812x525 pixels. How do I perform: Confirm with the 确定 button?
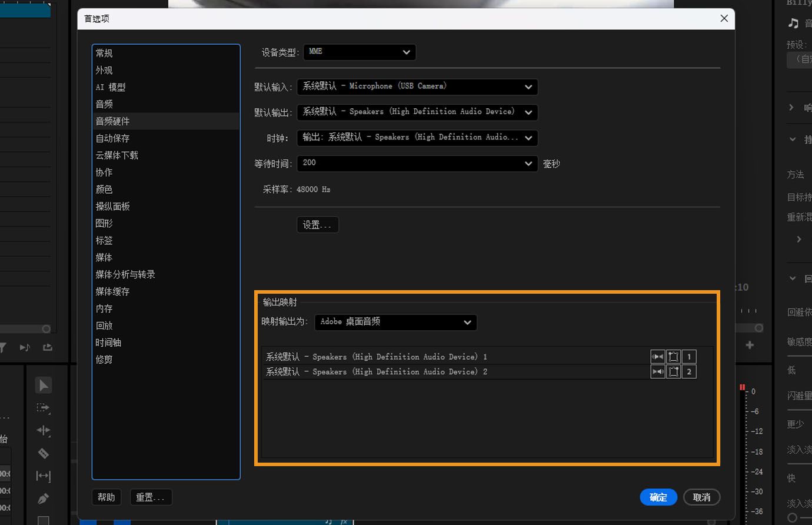[x=658, y=497]
